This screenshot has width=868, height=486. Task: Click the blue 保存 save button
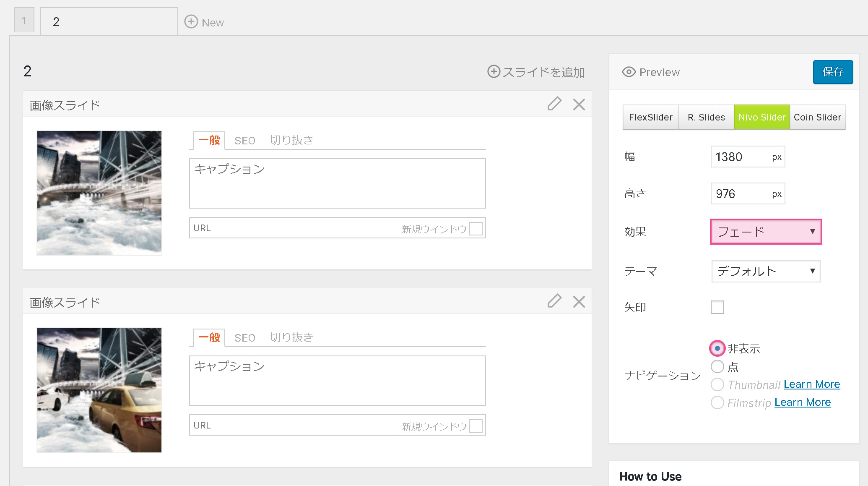[x=832, y=72]
